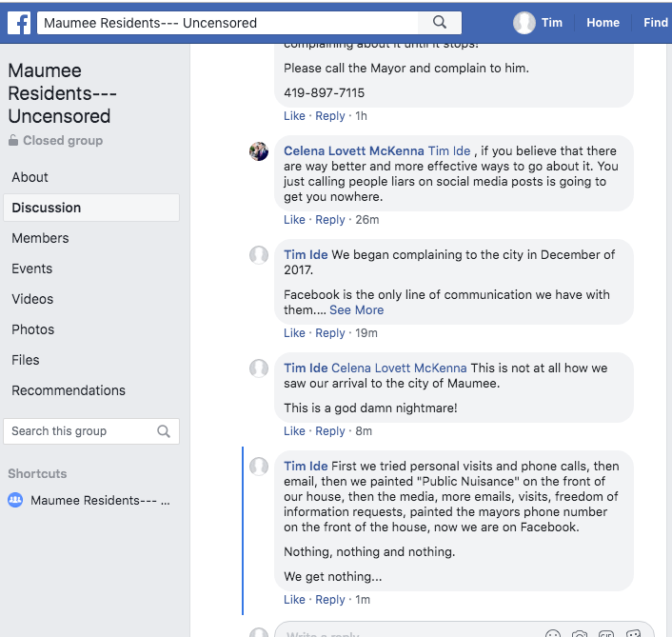Click Tim's profile picture in top bar
This screenshot has height=637, width=672.
click(524, 23)
